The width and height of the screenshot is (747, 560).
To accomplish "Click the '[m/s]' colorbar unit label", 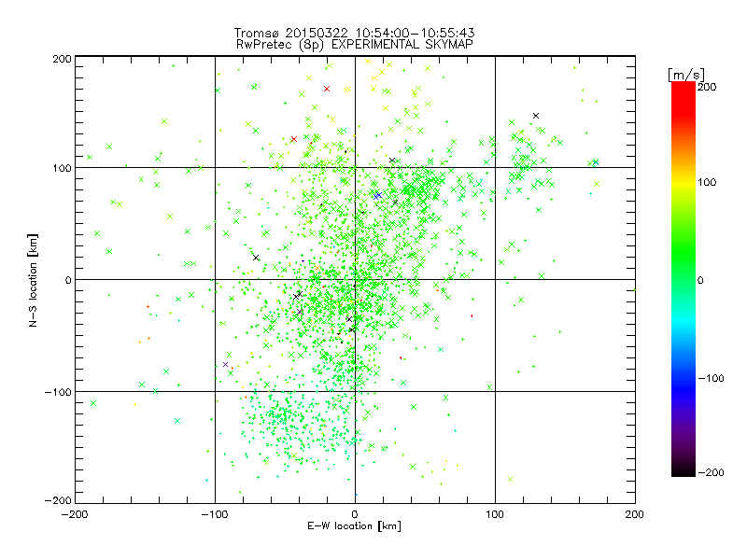I will point(686,75).
